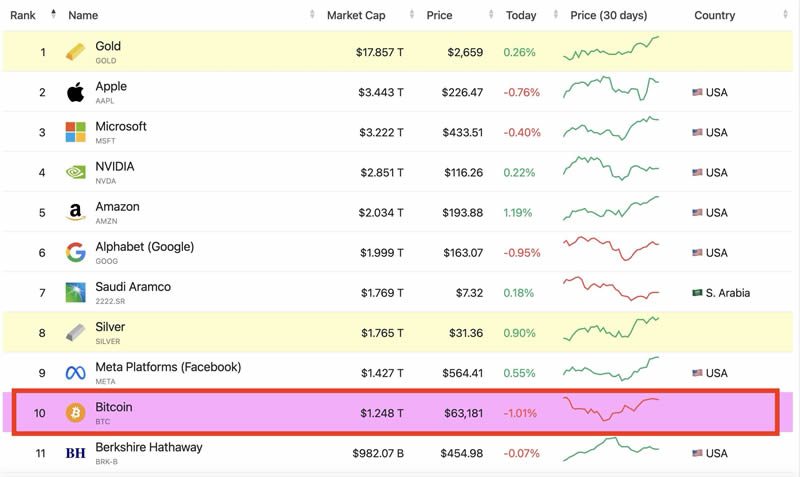
Task: Click the Bitcoin logo icon
Action: click(x=75, y=413)
